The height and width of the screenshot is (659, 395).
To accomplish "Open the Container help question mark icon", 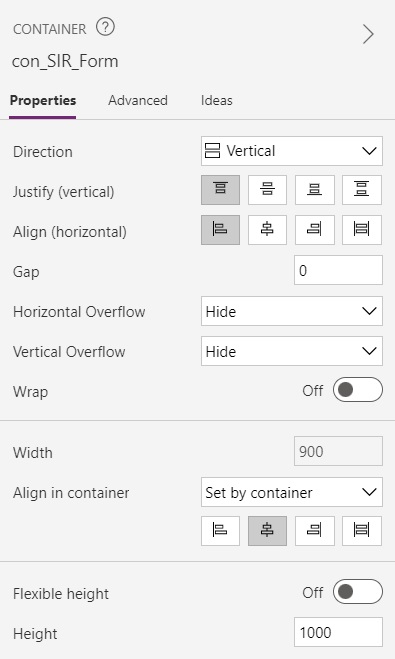I will coord(105,28).
